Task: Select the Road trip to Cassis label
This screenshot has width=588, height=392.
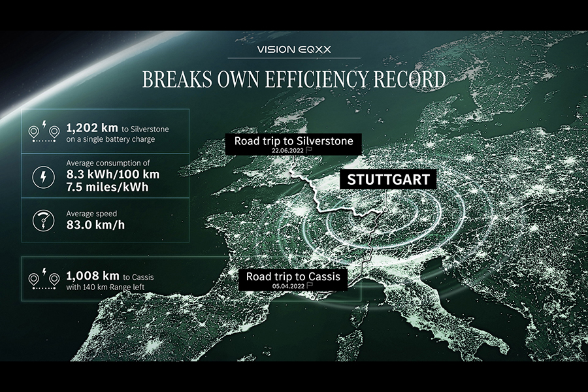Action: coord(293,276)
